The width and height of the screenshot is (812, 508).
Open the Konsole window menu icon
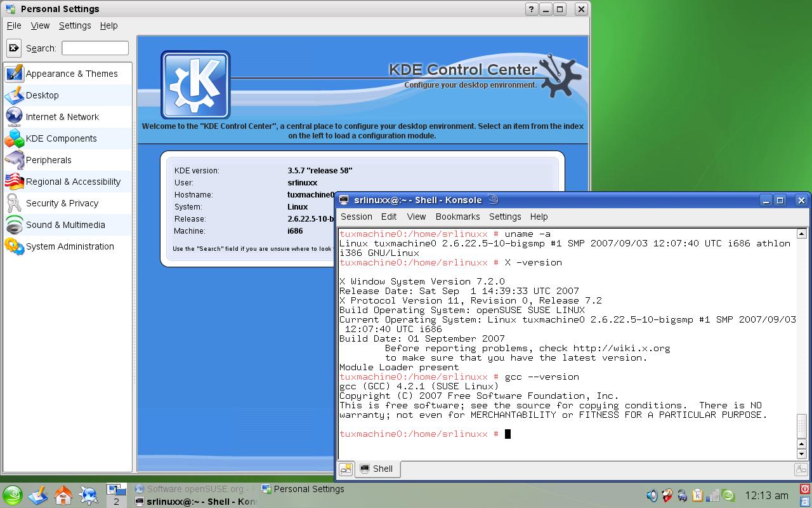click(x=344, y=200)
